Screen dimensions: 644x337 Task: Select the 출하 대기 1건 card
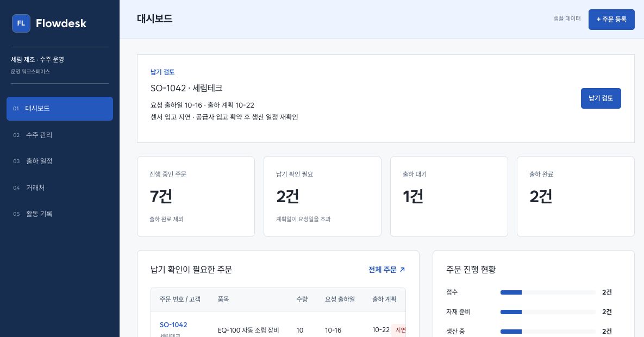[x=449, y=196]
